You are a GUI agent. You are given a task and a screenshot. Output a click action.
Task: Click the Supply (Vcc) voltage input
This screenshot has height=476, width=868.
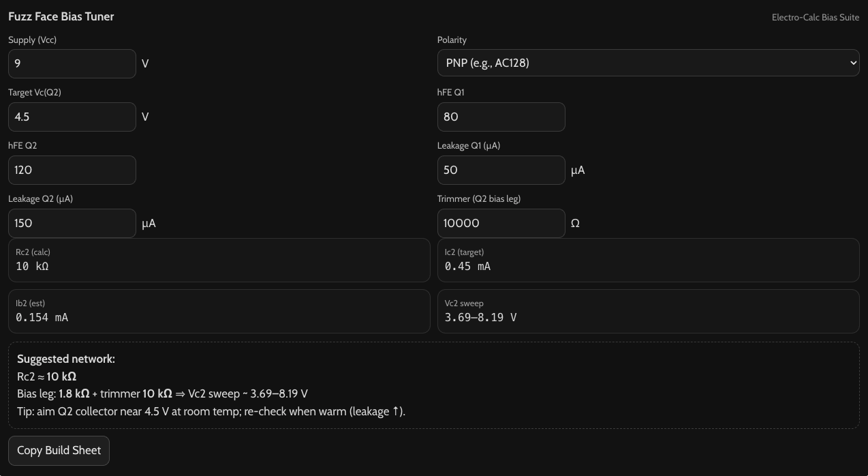click(x=72, y=63)
